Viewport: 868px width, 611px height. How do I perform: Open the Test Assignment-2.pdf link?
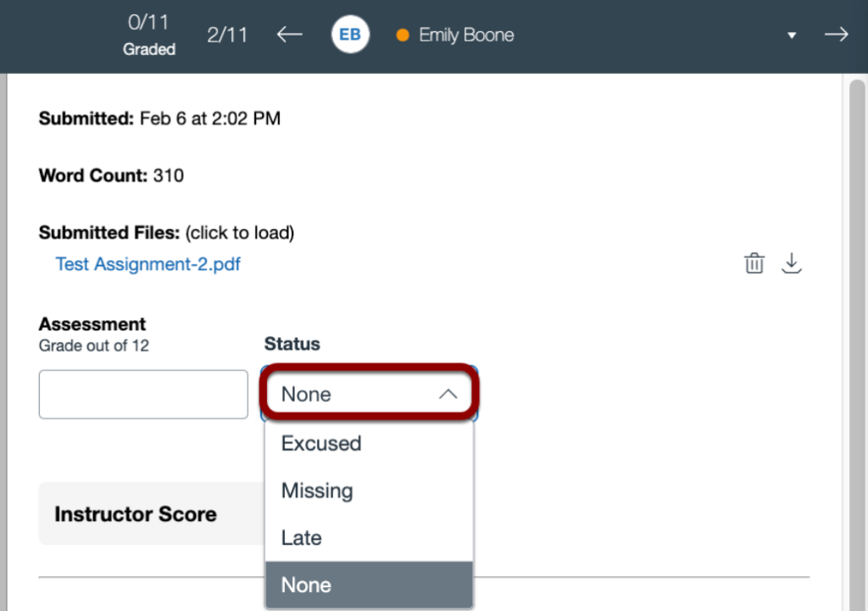point(147,264)
